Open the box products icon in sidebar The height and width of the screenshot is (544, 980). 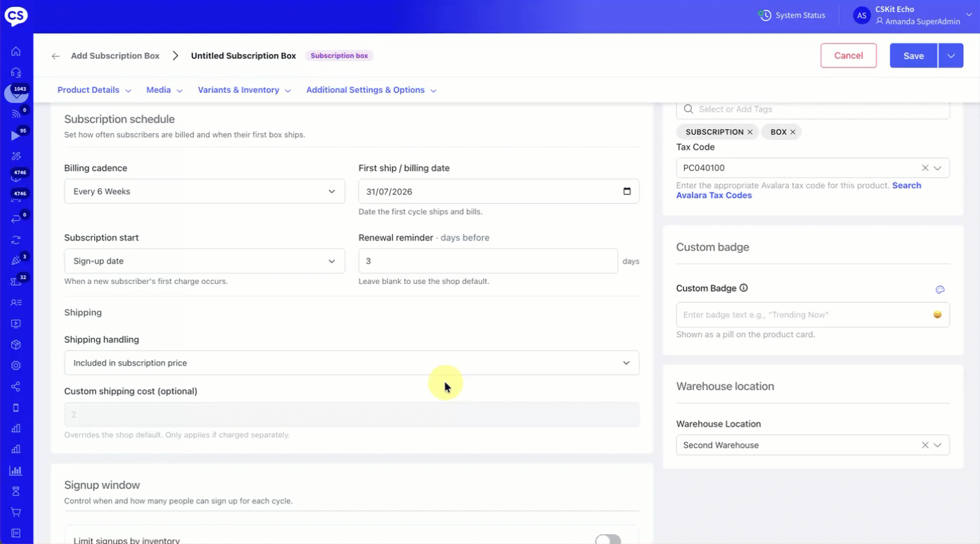(x=15, y=345)
